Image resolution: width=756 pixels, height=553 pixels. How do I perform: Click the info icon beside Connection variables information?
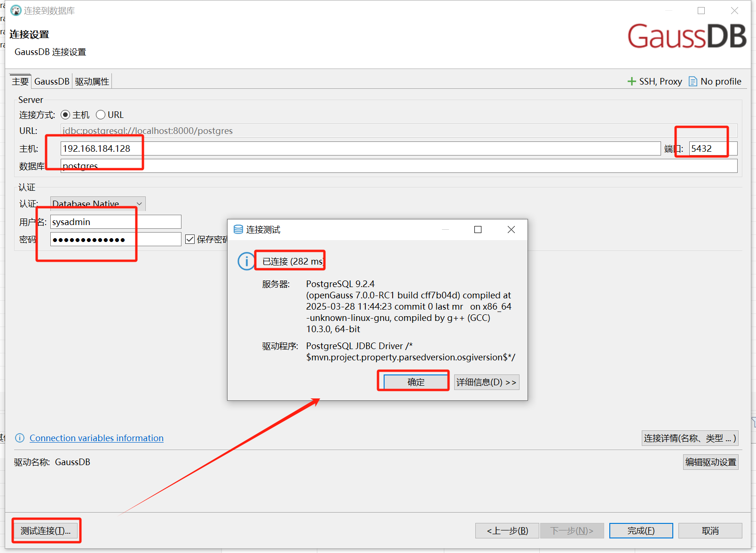[20, 438]
